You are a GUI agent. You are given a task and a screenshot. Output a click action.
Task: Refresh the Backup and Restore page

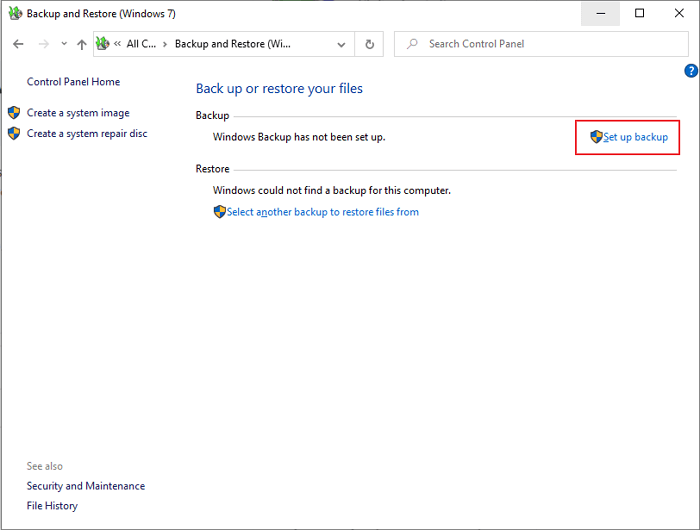tap(370, 44)
